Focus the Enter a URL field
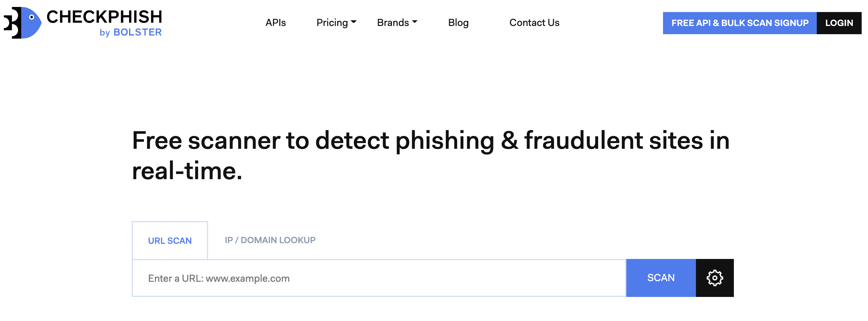 pos(379,278)
